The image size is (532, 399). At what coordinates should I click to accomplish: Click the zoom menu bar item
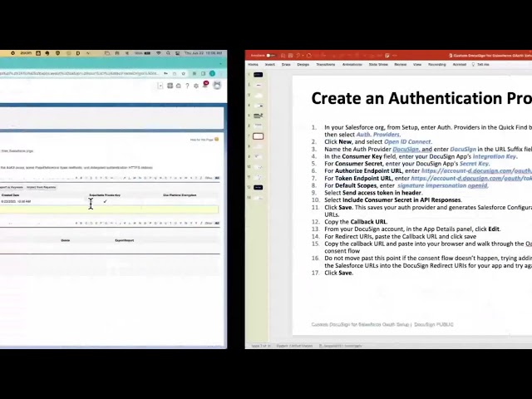(x=26, y=53)
